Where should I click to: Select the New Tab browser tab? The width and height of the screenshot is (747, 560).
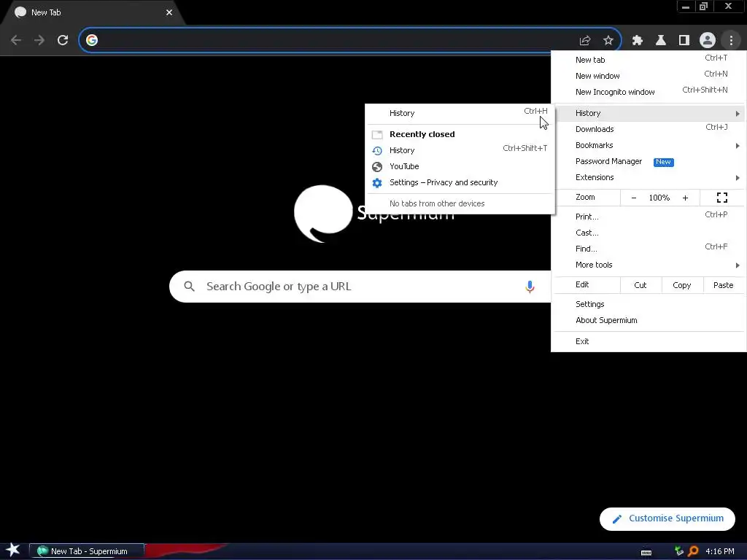[x=93, y=13]
